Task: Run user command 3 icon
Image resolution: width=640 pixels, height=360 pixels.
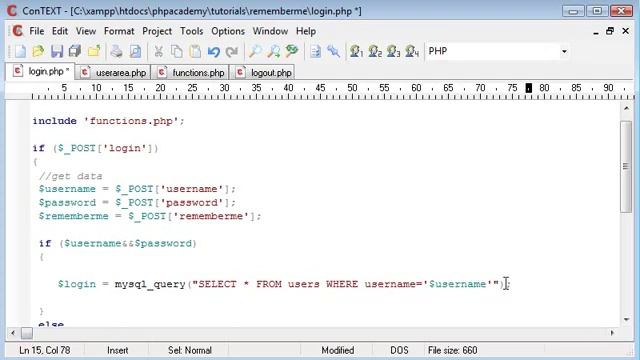Action: (x=393, y=51)
